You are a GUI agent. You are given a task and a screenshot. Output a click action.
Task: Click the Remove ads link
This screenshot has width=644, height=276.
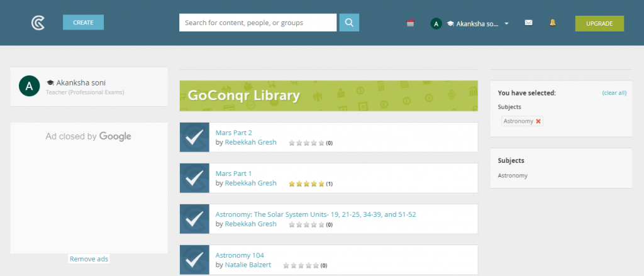[89, 259]
